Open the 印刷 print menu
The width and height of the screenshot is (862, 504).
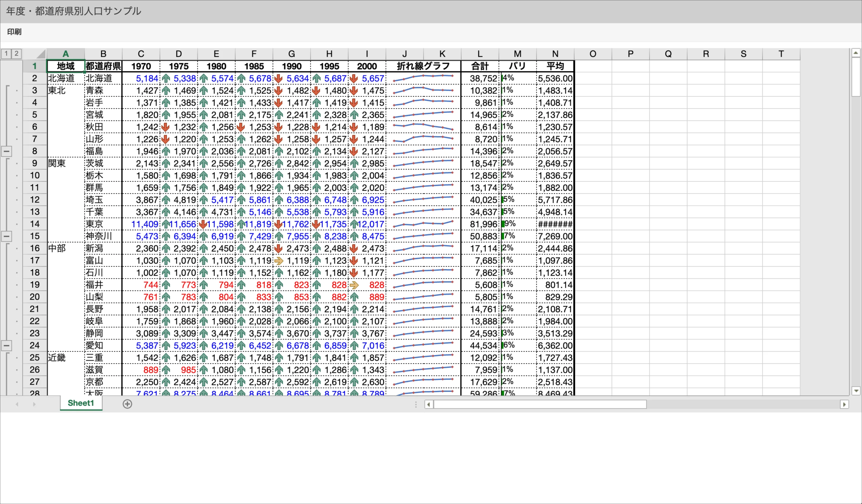pos(14,32)
